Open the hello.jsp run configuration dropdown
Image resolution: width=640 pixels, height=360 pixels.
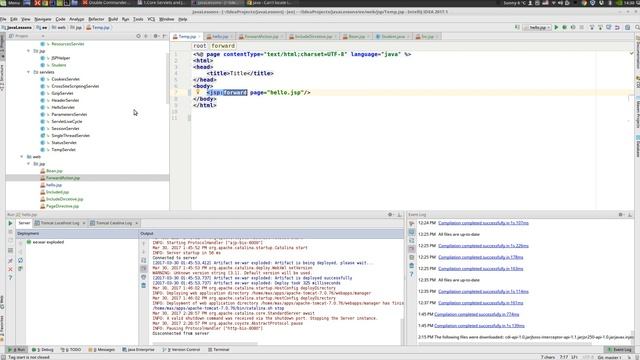tap(537, 27)
